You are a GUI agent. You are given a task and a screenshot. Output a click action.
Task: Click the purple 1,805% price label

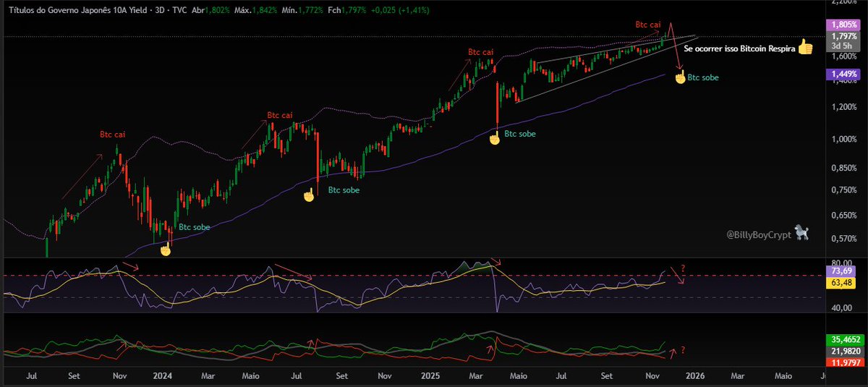coord(845,25)
